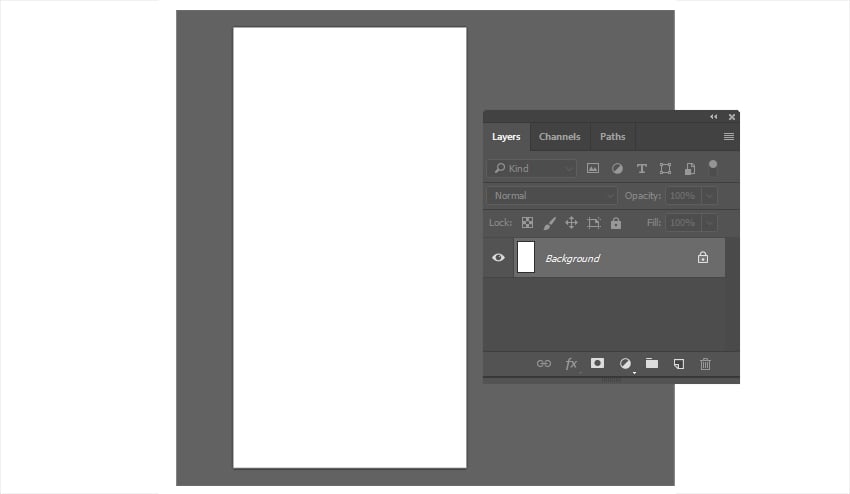Click the white document canvas
The width and height of the screenshot is (850, 494).
click(350, 247)
